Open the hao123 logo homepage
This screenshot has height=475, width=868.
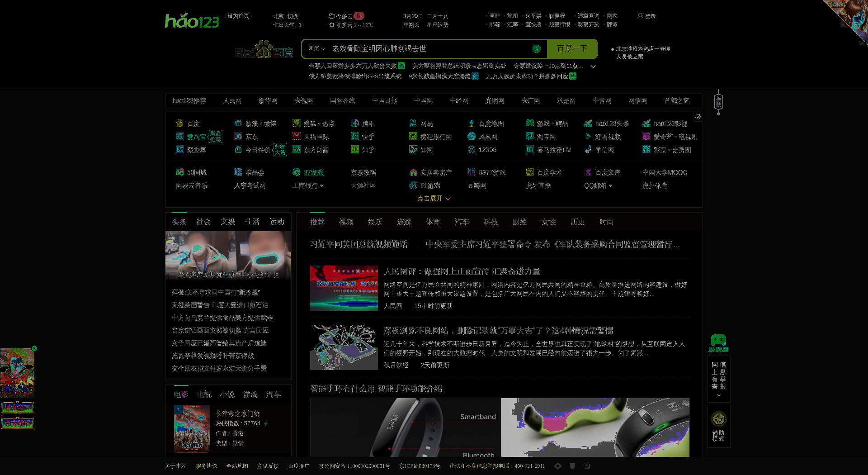(192, 21)
